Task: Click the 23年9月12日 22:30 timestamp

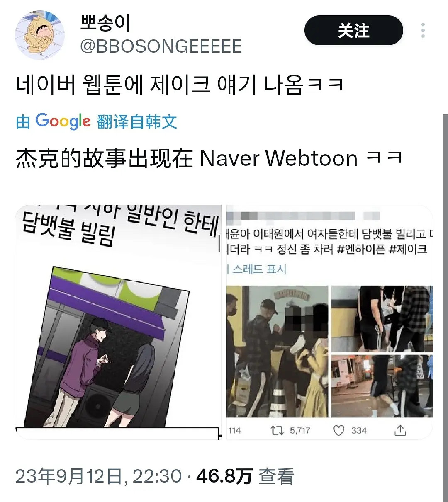Action: point(99,476)
